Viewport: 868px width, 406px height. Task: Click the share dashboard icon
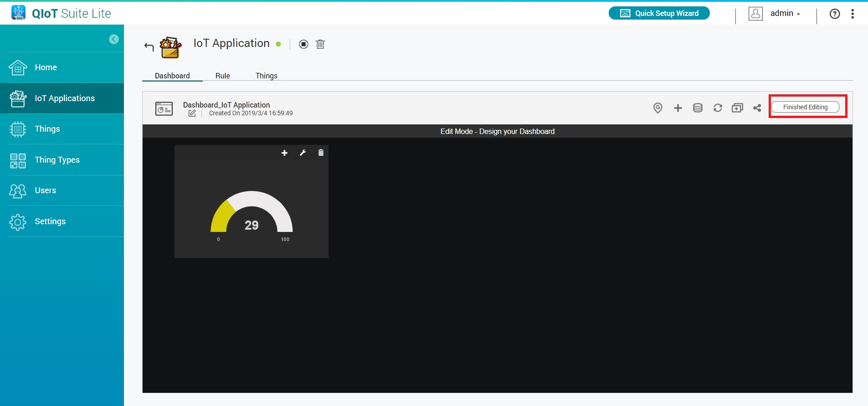tap(757, 108)
